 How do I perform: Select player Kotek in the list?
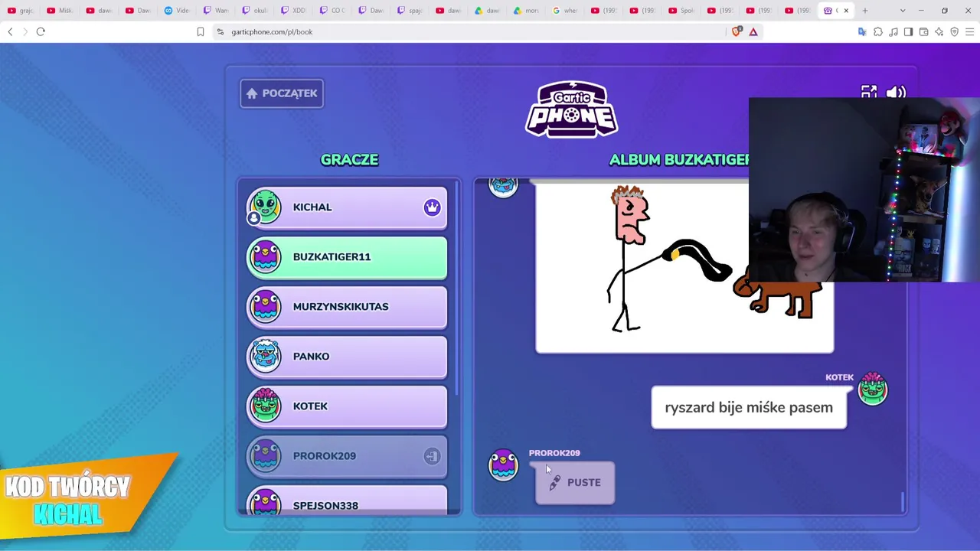[x=347, y=406]
